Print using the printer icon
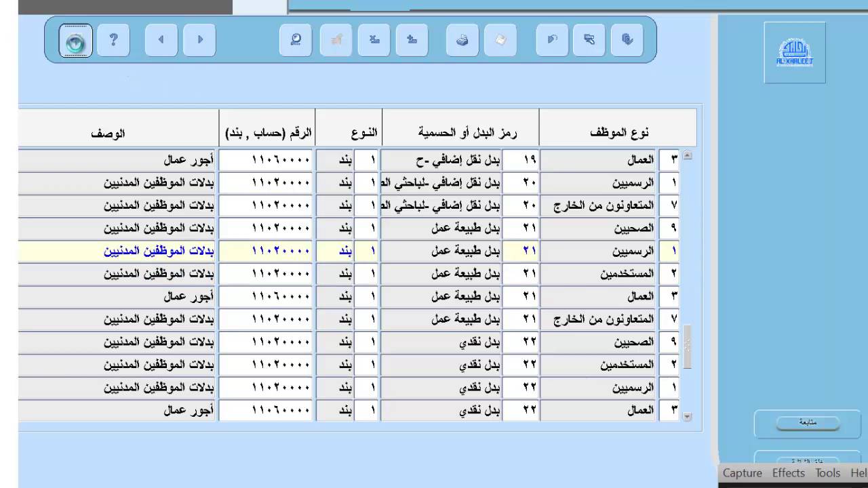 [x=462, y=40]
